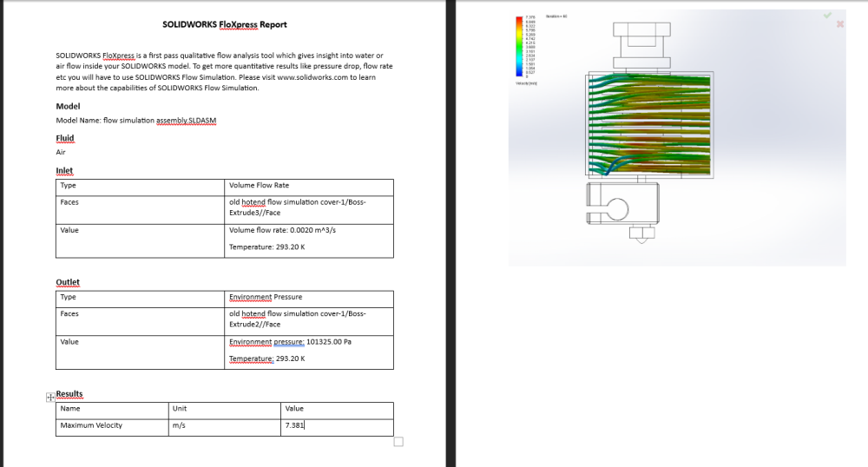Click the green checkmark icon on the simulation image
Image resolution: width=868 pixels, height=467 pixels.
pyautogui.click(x=827, y=16)
